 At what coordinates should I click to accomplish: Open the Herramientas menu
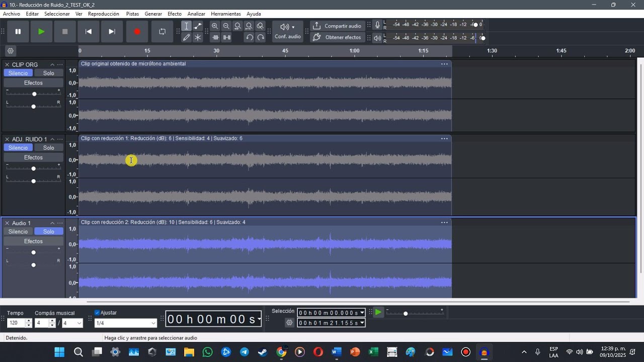pos(226,14)
